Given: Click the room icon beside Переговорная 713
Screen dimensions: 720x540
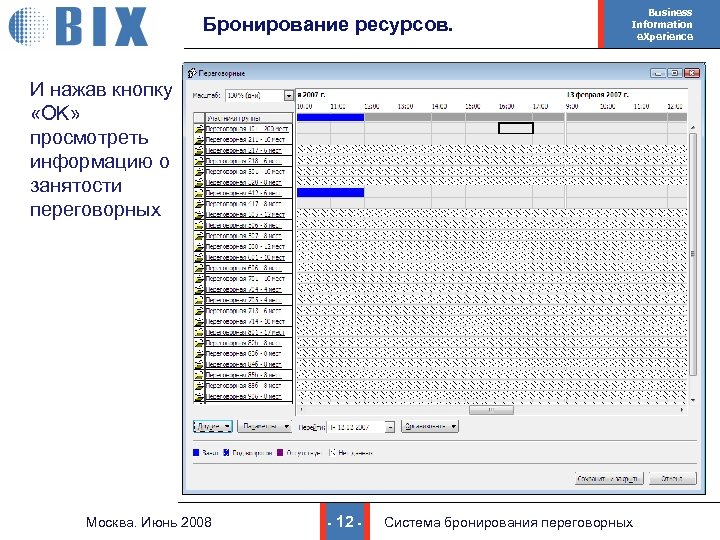Looking at the screenshot, I should click(199, 310).
